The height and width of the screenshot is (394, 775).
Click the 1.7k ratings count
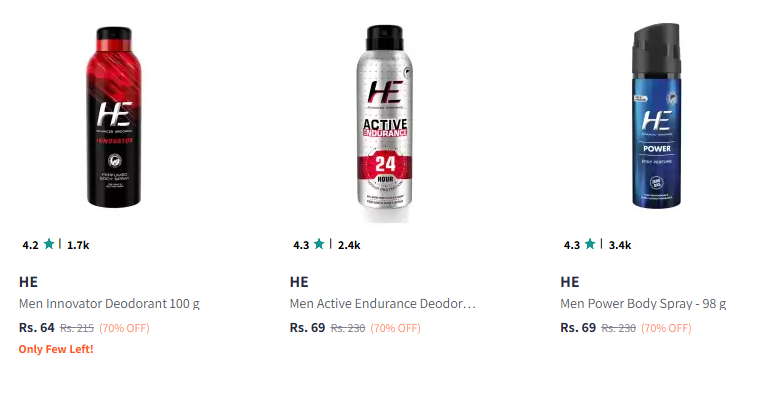pos(78,245)
